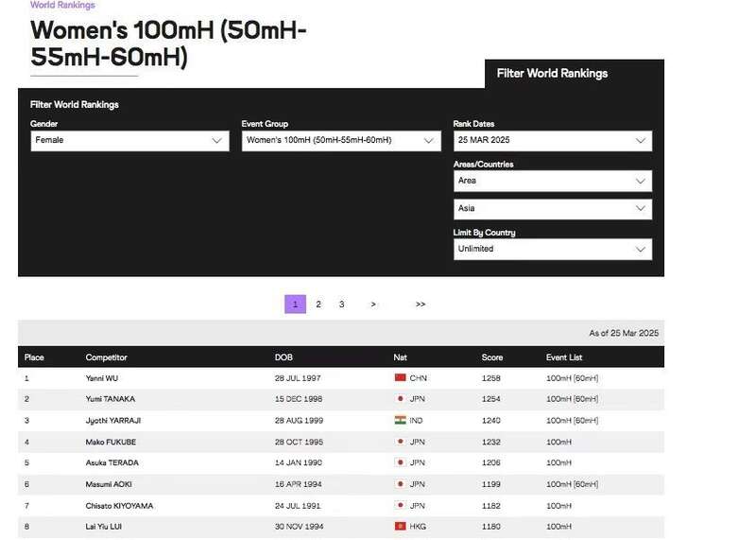Go to next page with single arrow
Screen dimensions: 756x540
coord(374,305)
